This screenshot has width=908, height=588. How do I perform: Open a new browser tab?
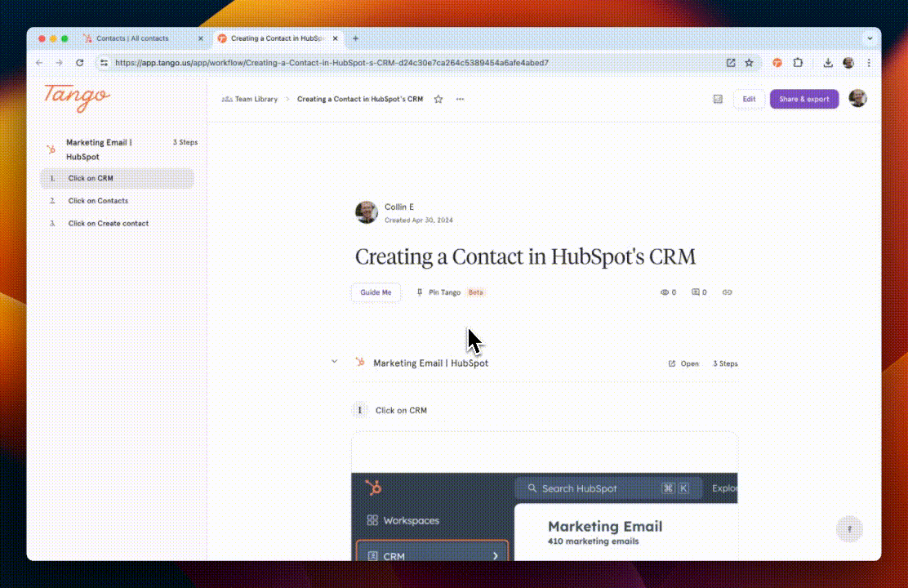pos(355,38)
